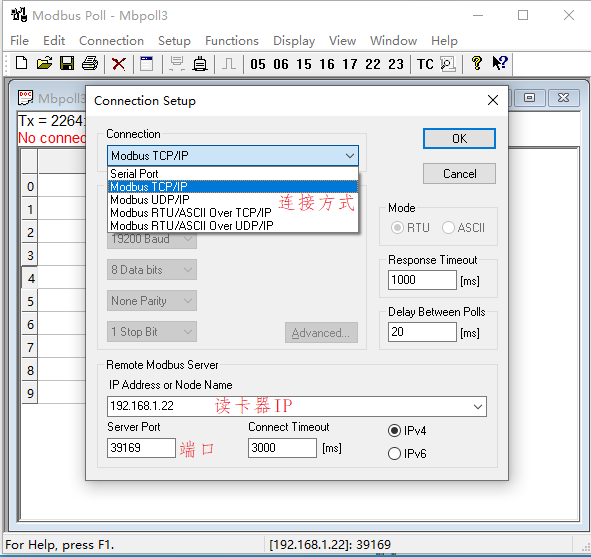Click the Cancel button
This screenshot has height=557, width=591.
tap(459, 174)
